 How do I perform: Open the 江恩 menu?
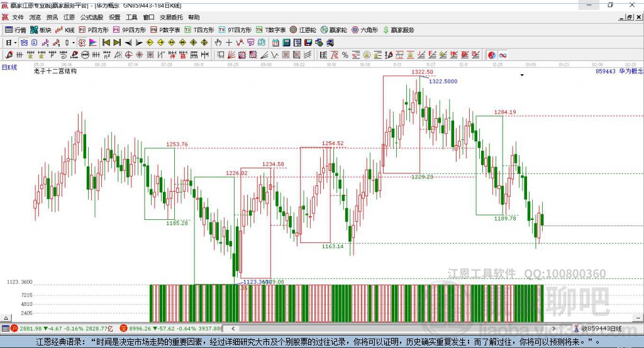tap(69, 17)
